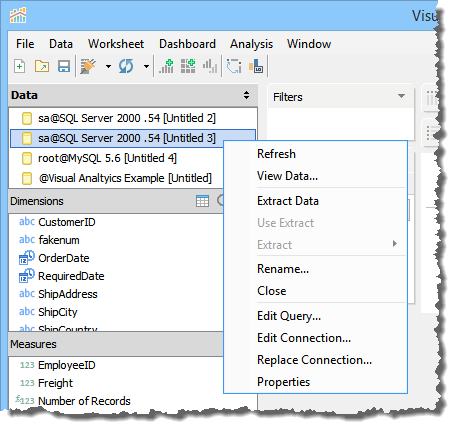This screenshot has height=429, width=456.
Task: Click the Dimensions section header
Action: [x=37, y=201]
